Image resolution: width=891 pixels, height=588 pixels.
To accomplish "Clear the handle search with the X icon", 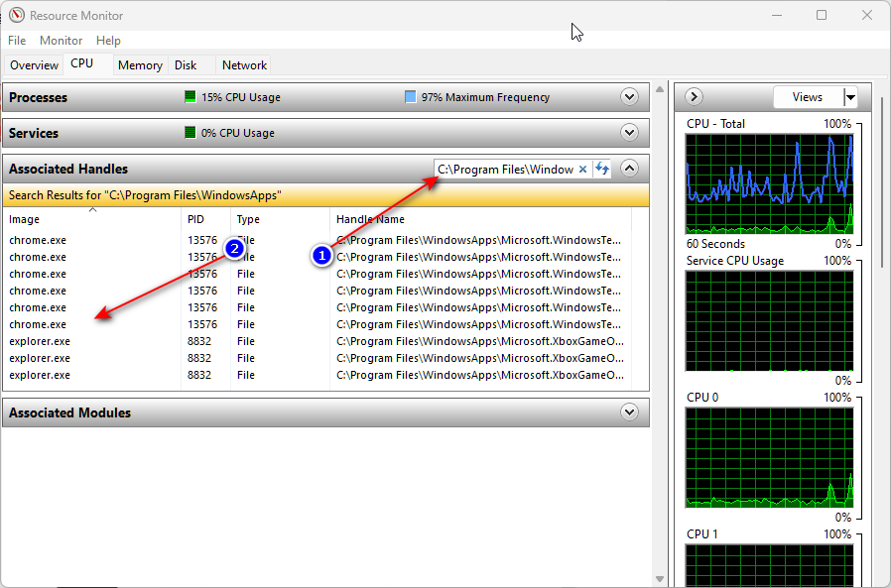I will coord(582,170).
